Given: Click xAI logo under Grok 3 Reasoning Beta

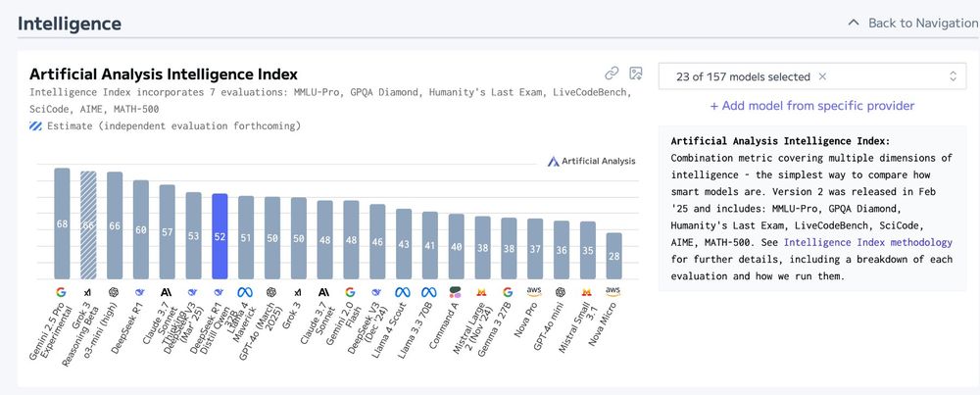Looking at the screenshot, I should (87, 292).
